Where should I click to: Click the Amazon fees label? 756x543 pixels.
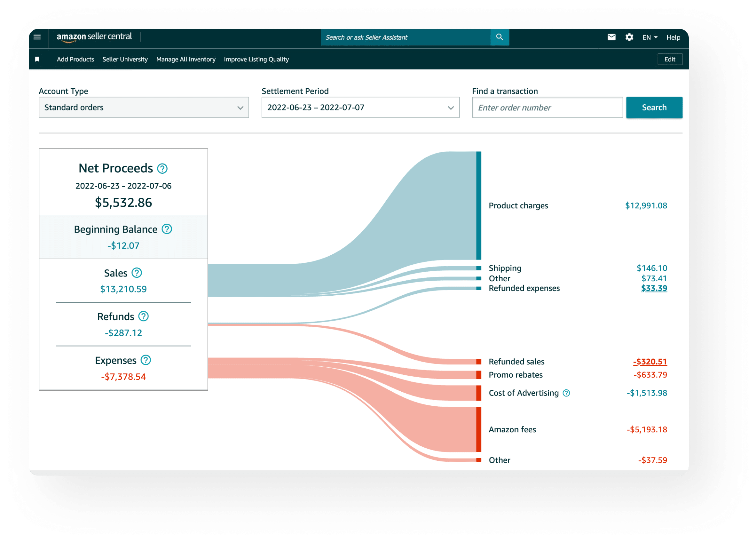pyautogui.click(x=512, y=429)
